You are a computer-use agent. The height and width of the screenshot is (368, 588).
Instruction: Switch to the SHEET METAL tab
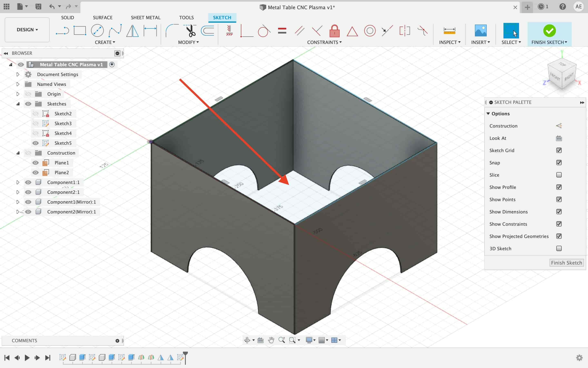[x=146, y=18]
